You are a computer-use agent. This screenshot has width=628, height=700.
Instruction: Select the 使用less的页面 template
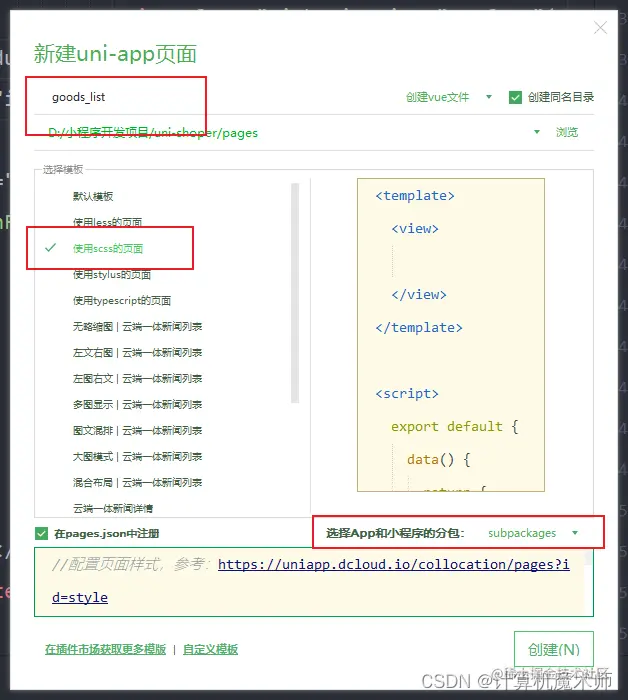click(108, 222)
